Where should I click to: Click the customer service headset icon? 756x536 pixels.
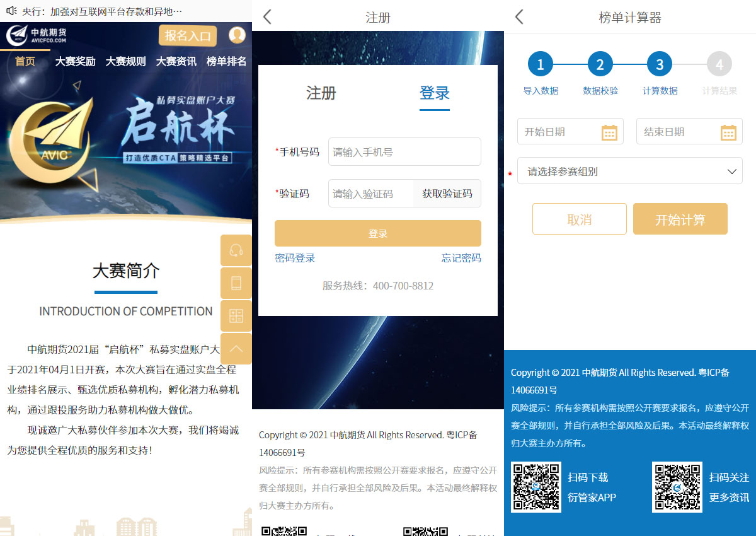tap(236, 250)
